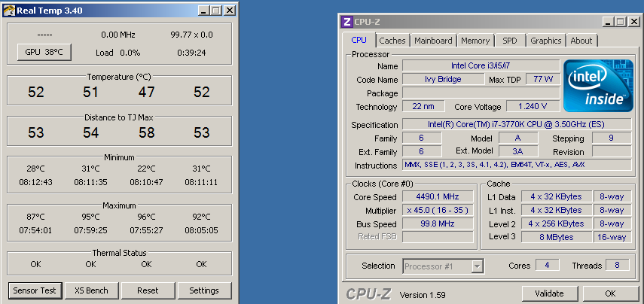Viewport: 644px width, 304px height.
Task: Click the Validate button in CPU-Z
Action: tap(549, 293)
